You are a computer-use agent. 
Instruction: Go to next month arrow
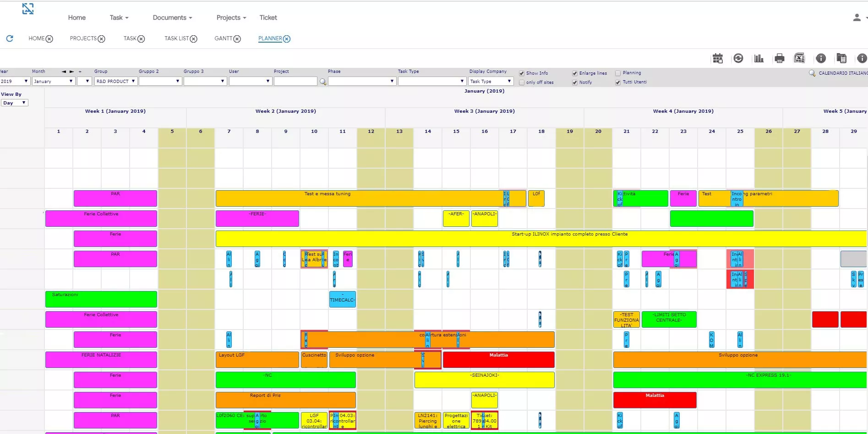(72, 71)
